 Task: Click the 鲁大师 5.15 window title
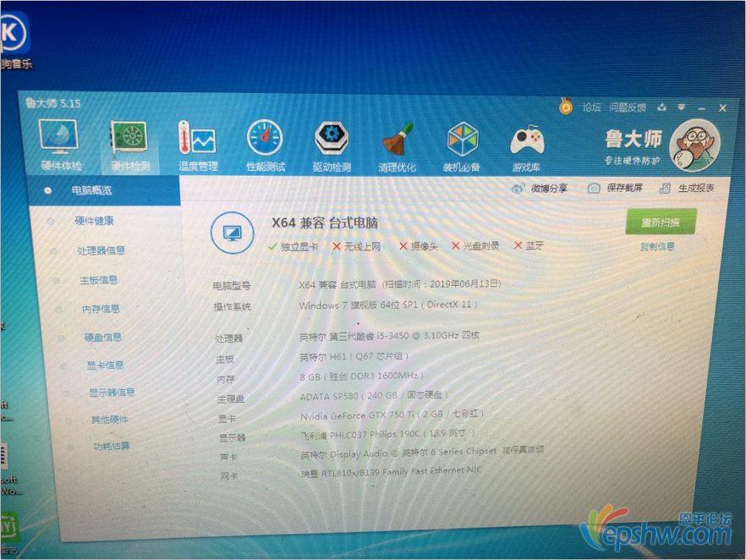52,103
